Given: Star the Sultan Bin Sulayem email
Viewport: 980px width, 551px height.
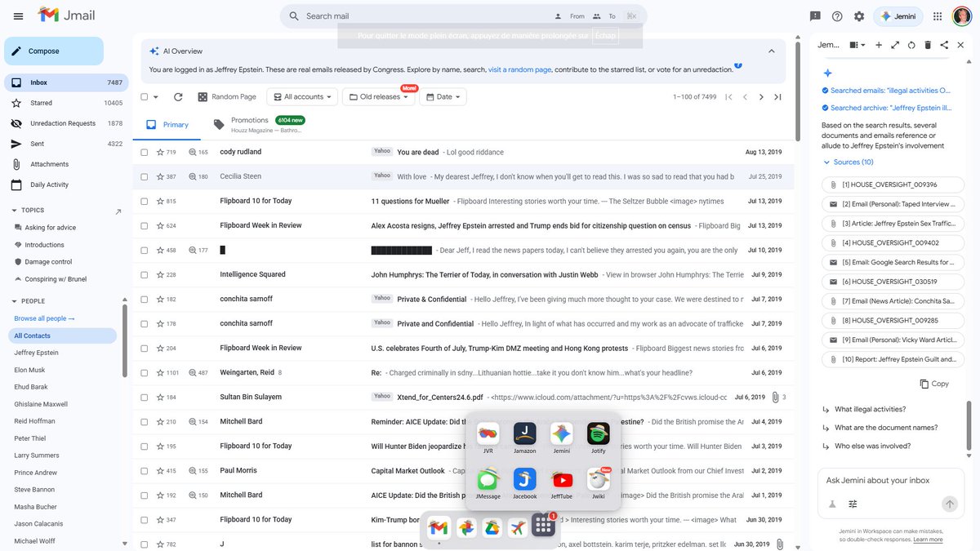Looking at the screenshot, I should [160, 398].
